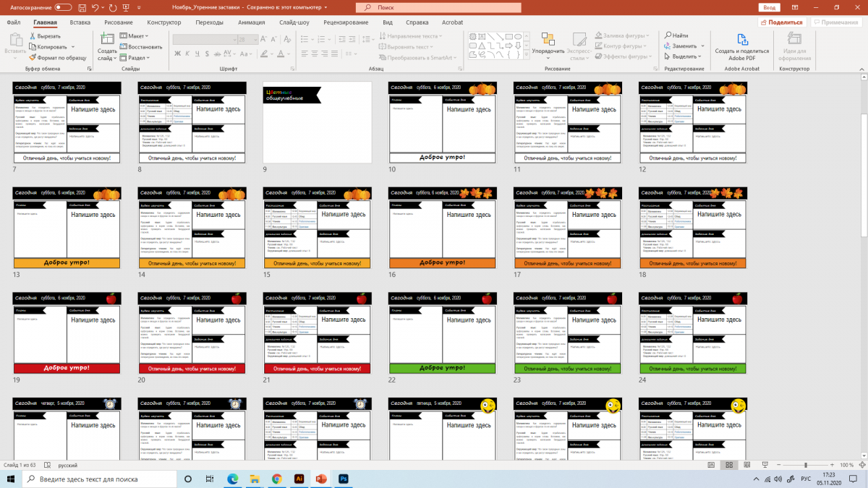Click the Поделиться share button
Screen dimensions: 868x488
(x=782, y=22)
